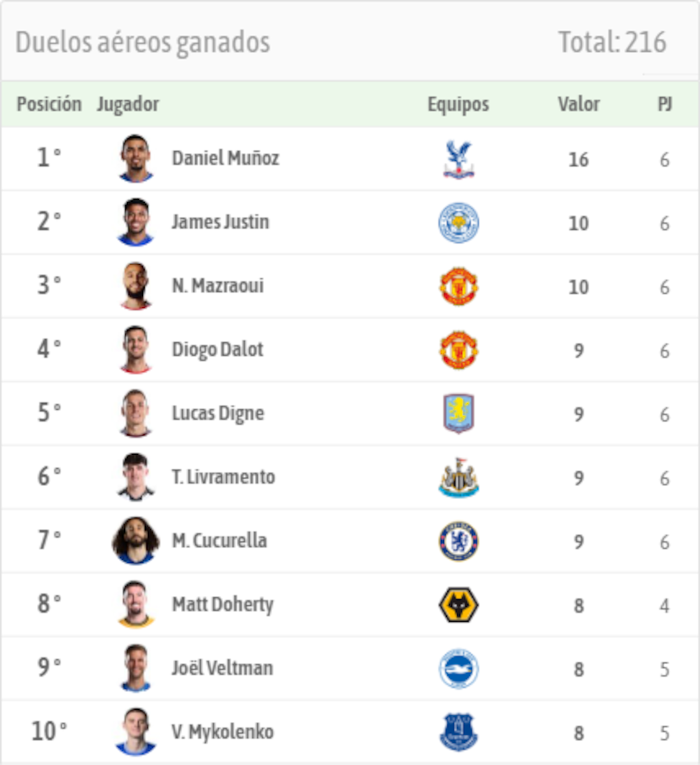This screenshot has height=765, width=700.
Task: Select Daniel Muñoz's name
Action: (x=225, y=159)
